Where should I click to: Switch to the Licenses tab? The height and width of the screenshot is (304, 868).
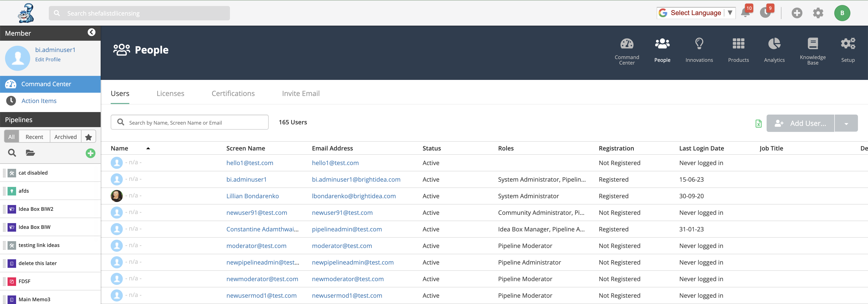170,94
